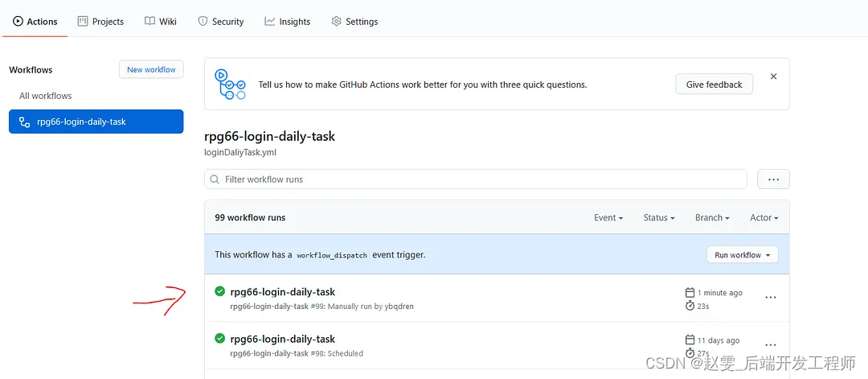
Task: Open run #99 rpg66-login-daily-task title
Action: click(282, 291)
